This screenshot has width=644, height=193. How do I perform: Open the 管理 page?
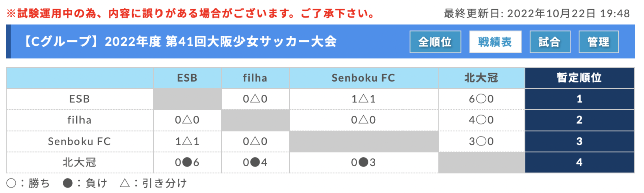(x=598, y=42)
